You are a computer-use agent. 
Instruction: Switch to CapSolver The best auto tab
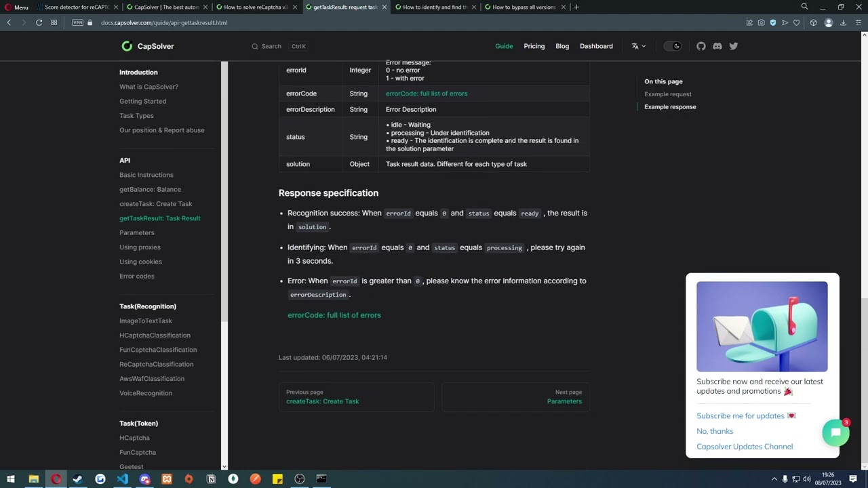pos(166,7)
